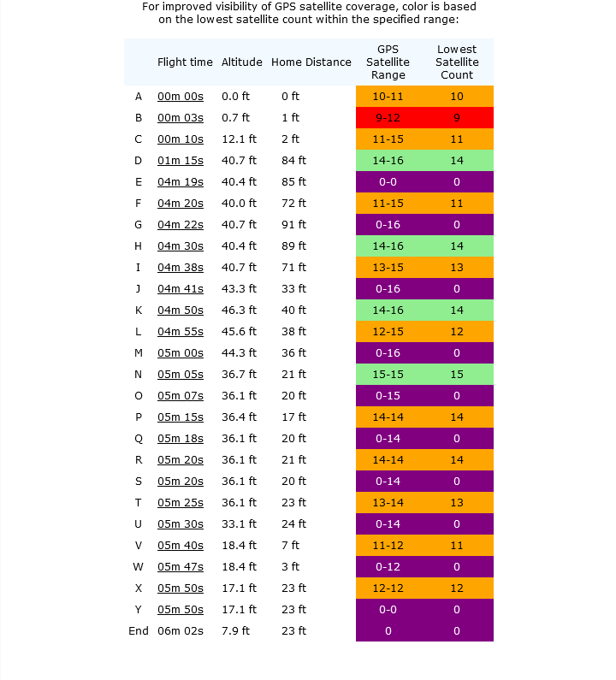Click the purple 0-0 range in row E
Screen dimensions: 616x680
tap(388, 181)
